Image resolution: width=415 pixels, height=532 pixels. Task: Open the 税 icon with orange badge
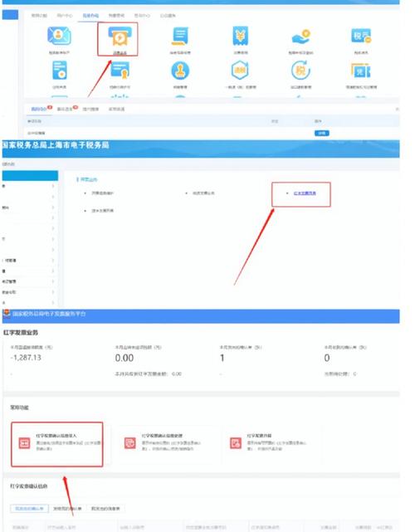click(361, 36)
